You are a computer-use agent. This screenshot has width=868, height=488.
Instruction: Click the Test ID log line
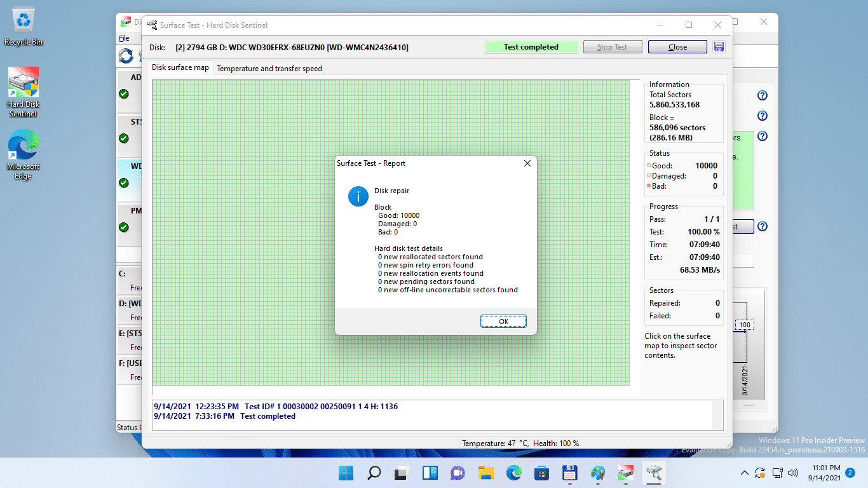(x=276, y=407)
